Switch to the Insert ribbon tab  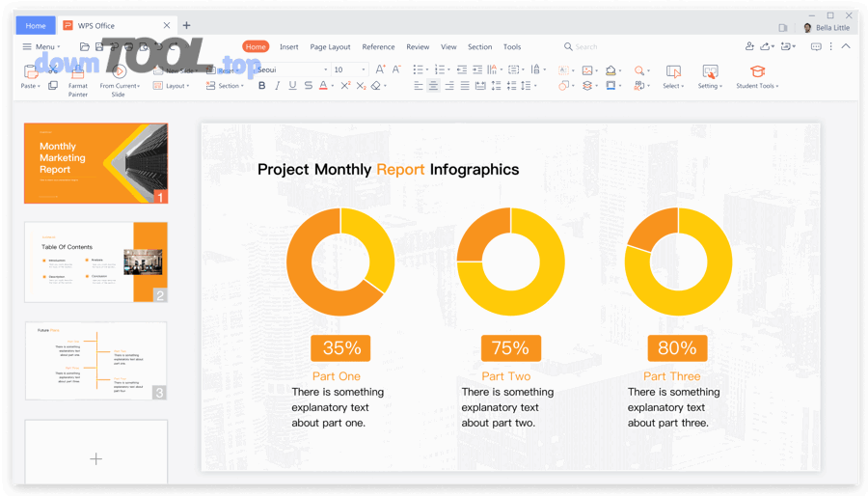coord(288,46)
